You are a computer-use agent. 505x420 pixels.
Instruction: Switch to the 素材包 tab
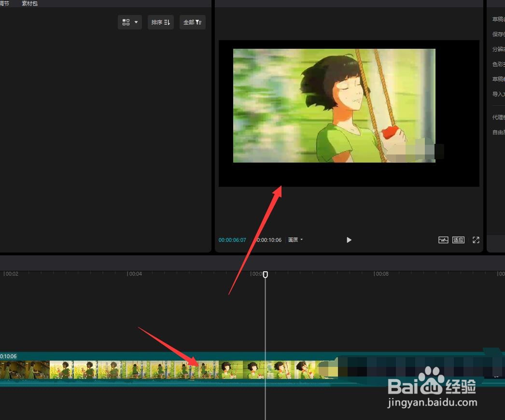point(29,3)
